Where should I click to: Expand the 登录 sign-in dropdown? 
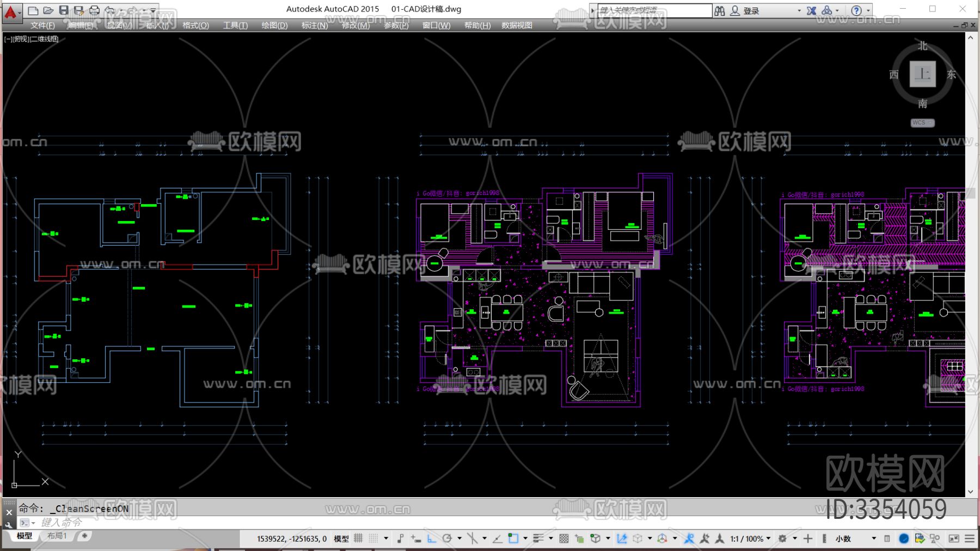pyautogui.click(x=799, y=11)
